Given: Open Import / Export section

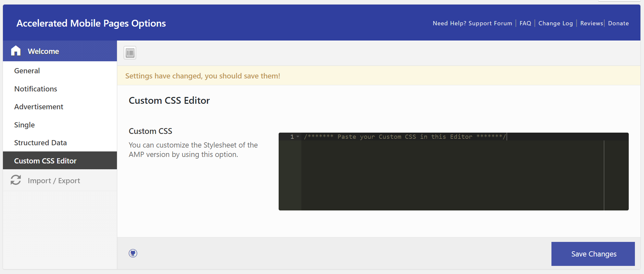Looking at the screenshot, I should 60,180.
